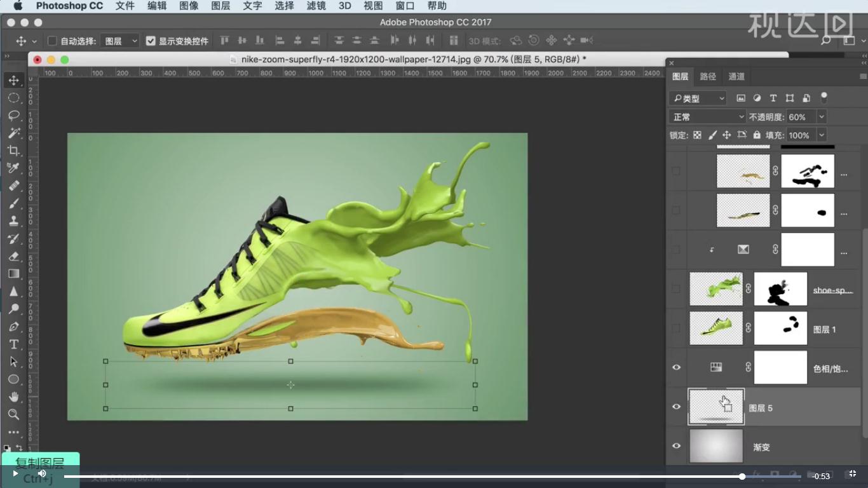Select the Brush tool
This screenshot has width=868, height=488.
(x=13, y=203)
